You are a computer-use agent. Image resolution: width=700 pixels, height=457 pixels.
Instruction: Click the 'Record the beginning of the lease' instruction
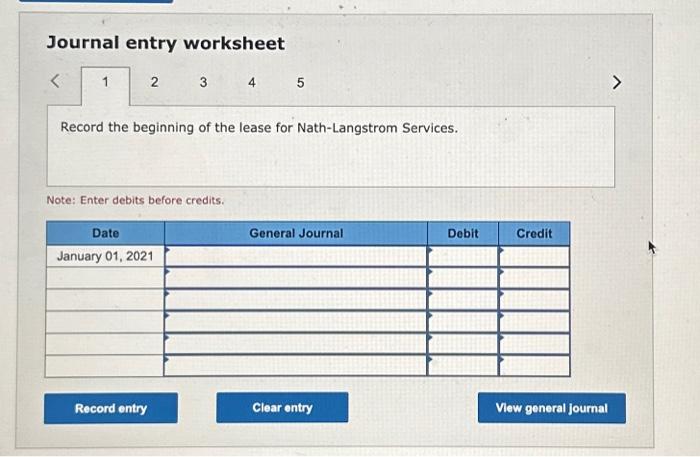click(259, 128)
